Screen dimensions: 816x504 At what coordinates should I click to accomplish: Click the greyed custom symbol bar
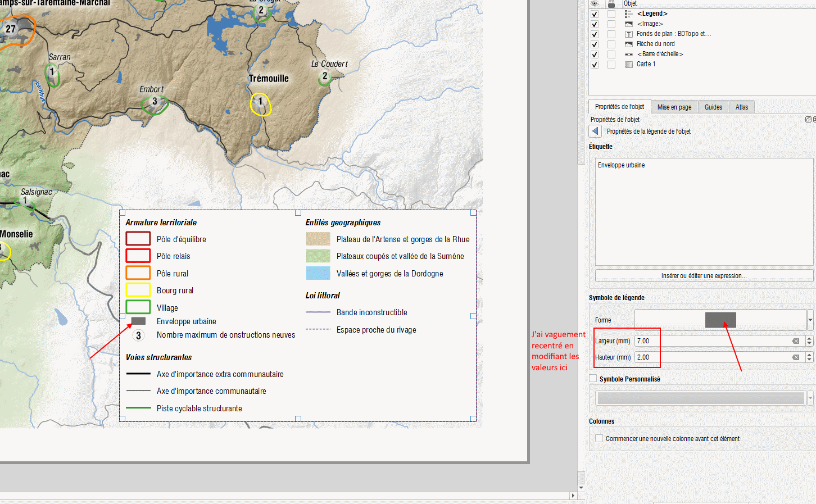(701, 398)
